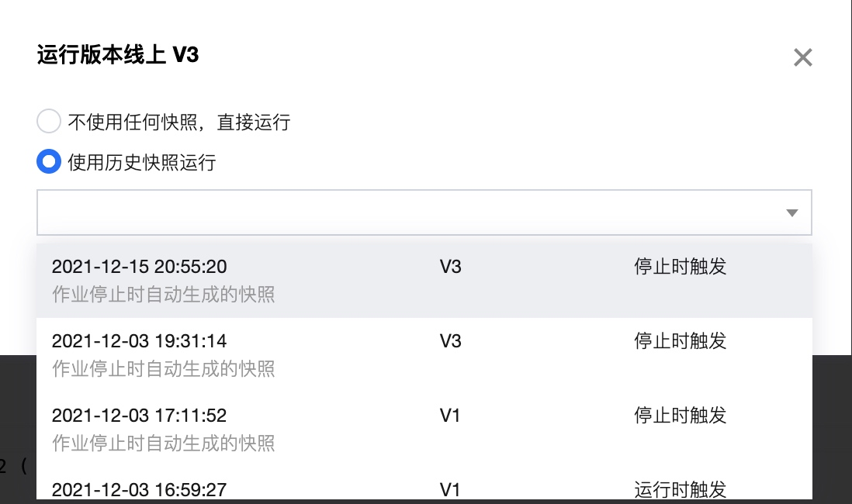Click V1 in the 16:59:27 snapshot row

[450, 489]
